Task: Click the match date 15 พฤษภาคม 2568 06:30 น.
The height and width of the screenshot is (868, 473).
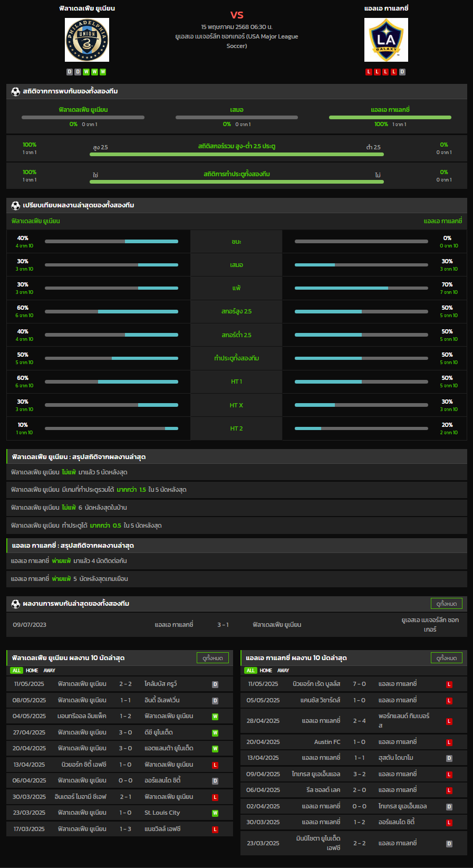Action: (237, 26)
